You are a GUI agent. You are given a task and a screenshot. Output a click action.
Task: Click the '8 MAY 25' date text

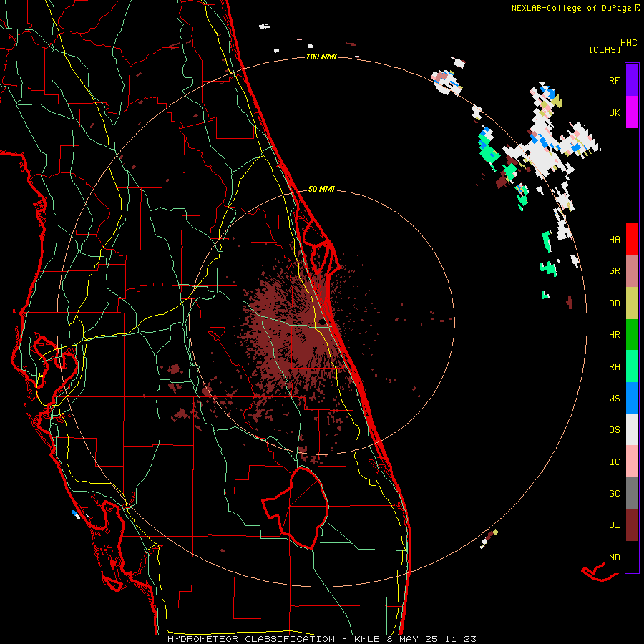(414, 639)
